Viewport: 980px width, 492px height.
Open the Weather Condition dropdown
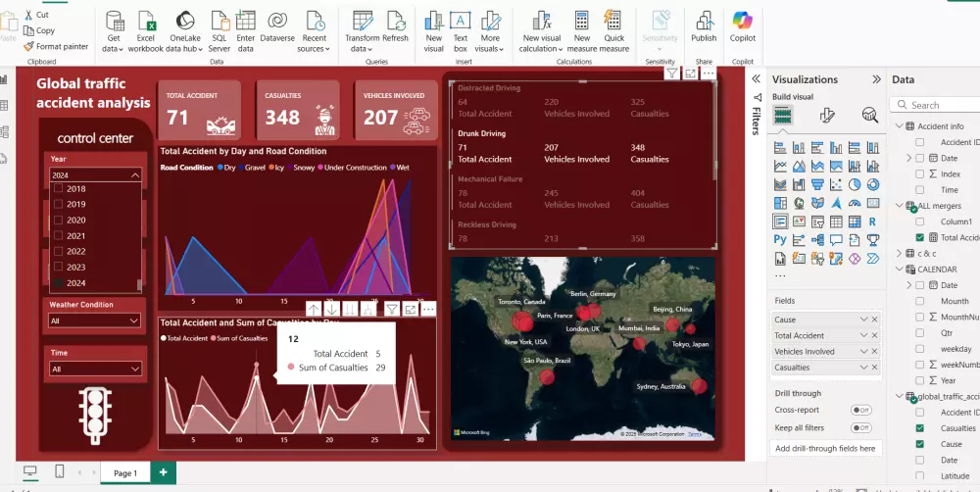(x=94, y=320)
